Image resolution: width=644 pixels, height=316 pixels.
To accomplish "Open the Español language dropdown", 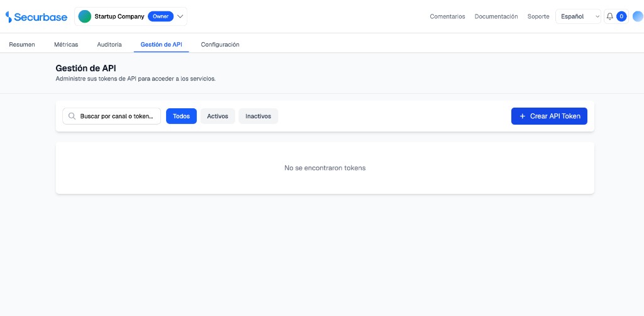I will click(578, 16).
